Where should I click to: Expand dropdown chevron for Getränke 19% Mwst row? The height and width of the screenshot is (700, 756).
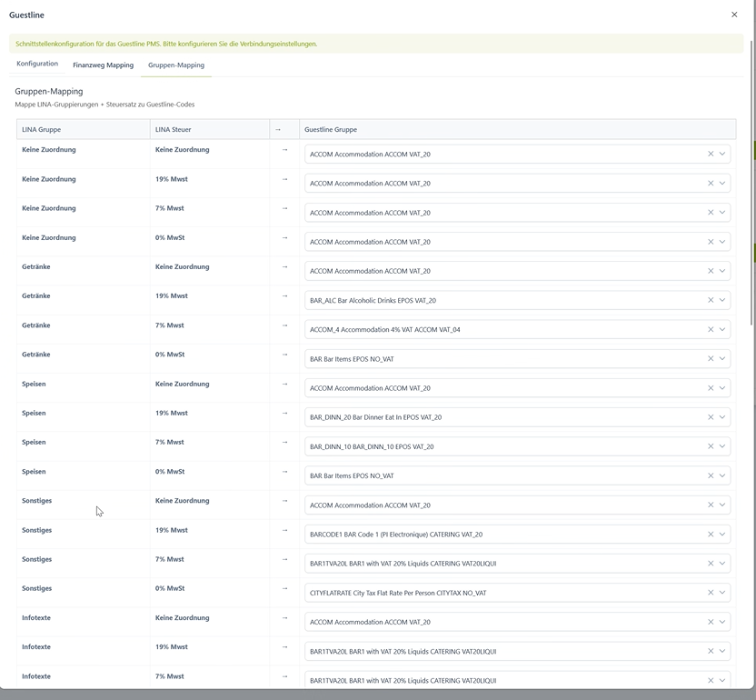(x=721, y=300)
